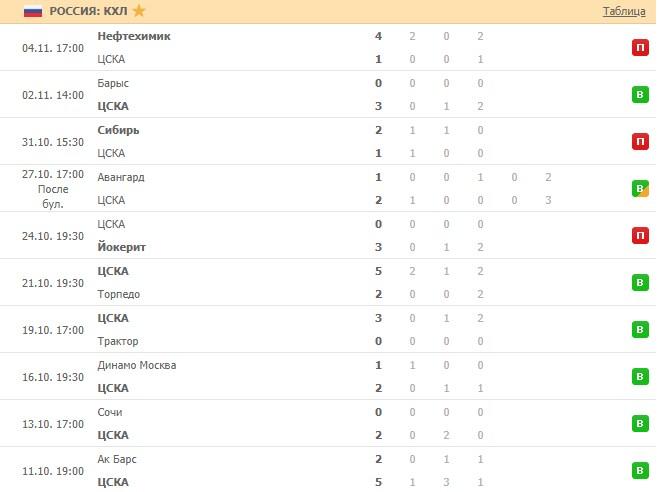This screenshot has width=659, height=492.
Task: Click the win badge for Динамо Москва match
Action: [640, 377]
